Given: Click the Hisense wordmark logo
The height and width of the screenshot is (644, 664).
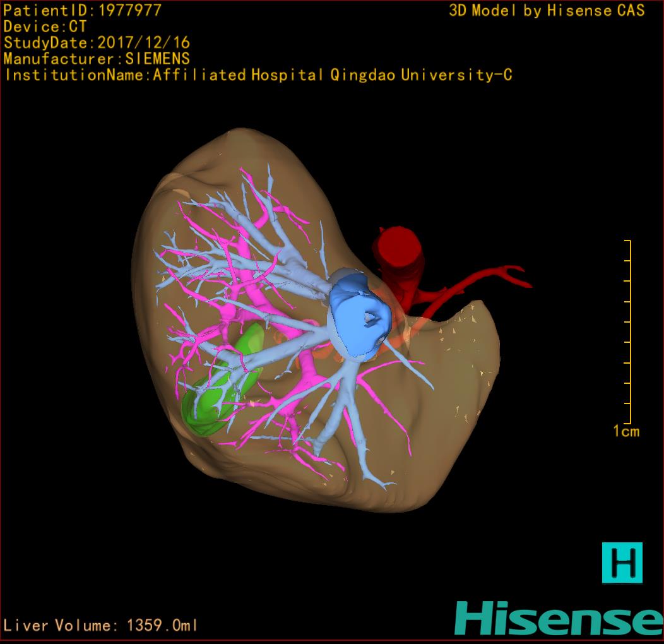Looking at the screenshot, I should coord(559,618).
